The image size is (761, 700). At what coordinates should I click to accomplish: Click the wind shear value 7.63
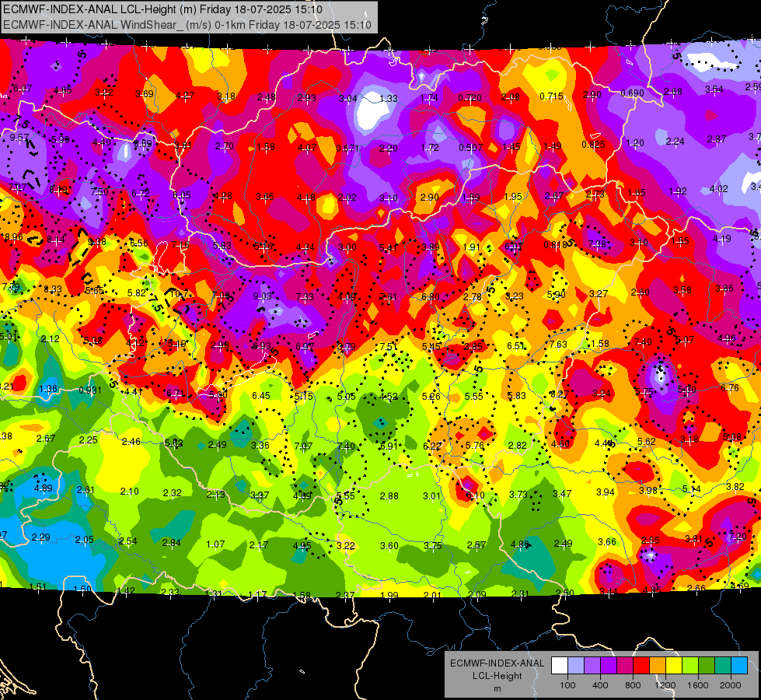coord(558,344)
